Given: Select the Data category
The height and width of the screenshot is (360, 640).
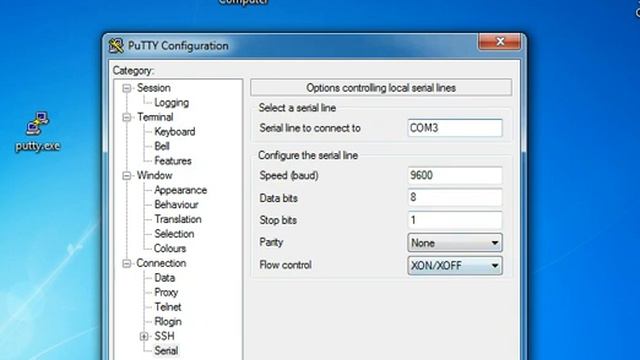Looking at the screenshot, I should coord(164,278).
